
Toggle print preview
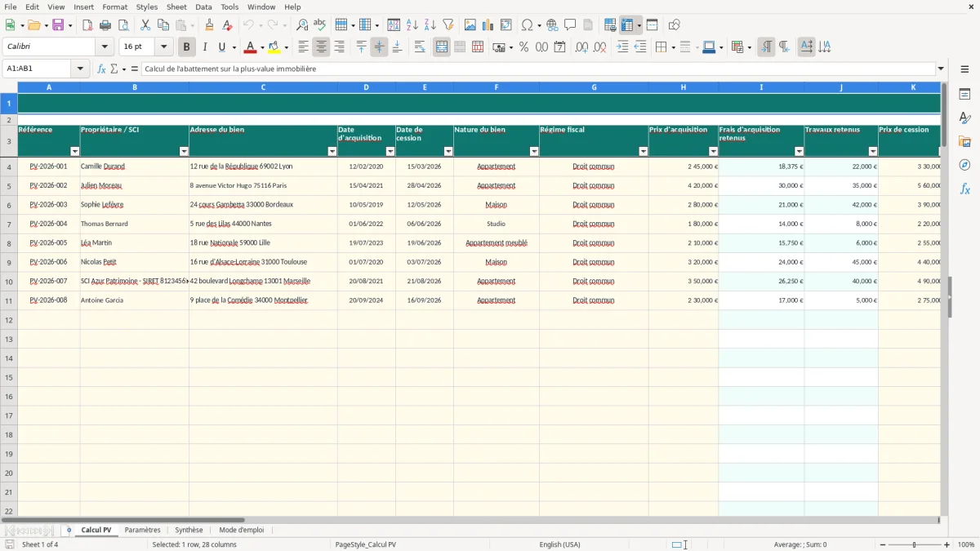(x=122, y=25)
